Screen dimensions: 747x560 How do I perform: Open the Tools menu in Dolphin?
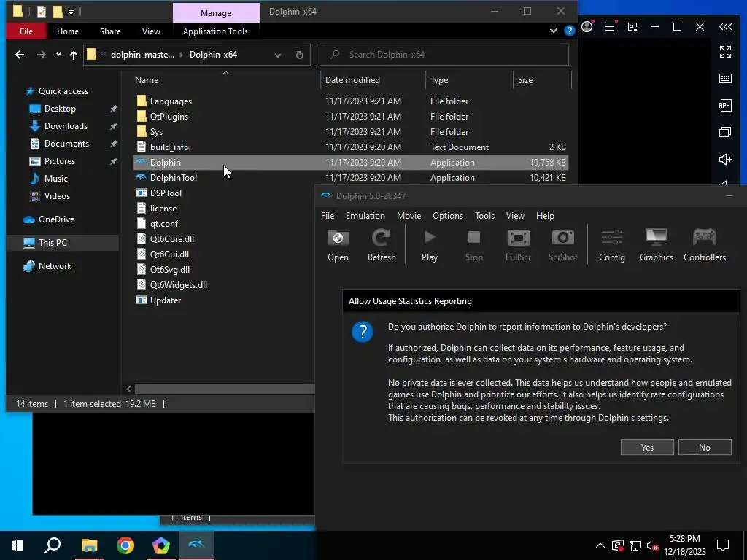(484, 216)
